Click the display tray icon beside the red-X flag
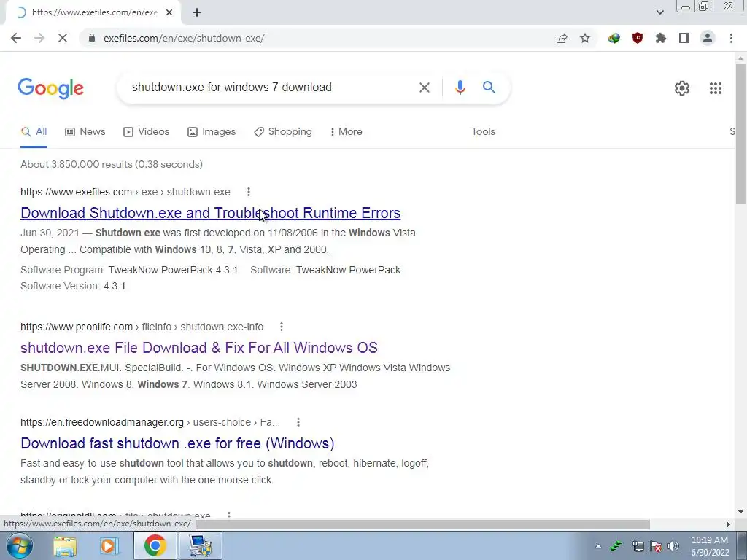Screen dimensions: 747x560 (x=638, y=546)
